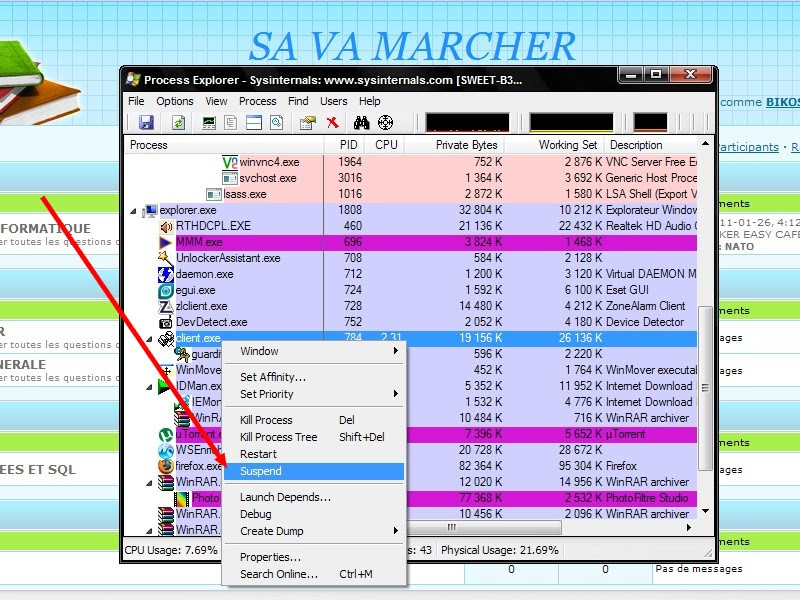800x600 pixels.
Task: Open process Properties toolbar icon
Action: [308, 122]
